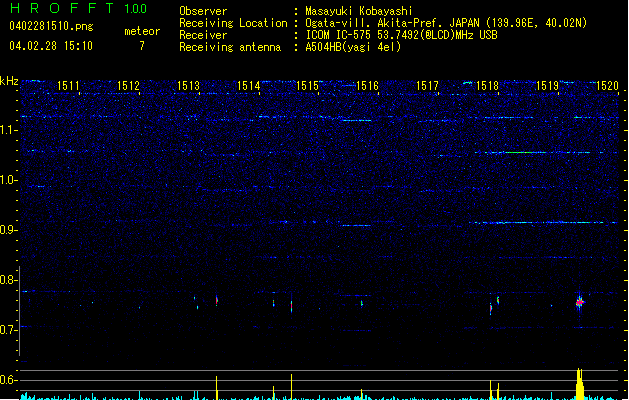Click the 1520 time marker

pos(607,86)
